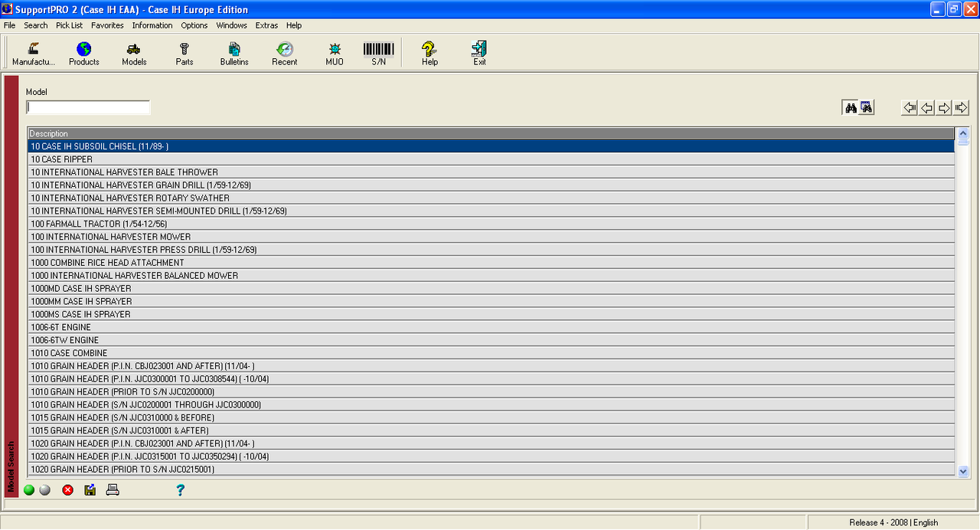This screenshot has height=530, width=980.
Task: Open the Pick List menu
Action: 69,25
